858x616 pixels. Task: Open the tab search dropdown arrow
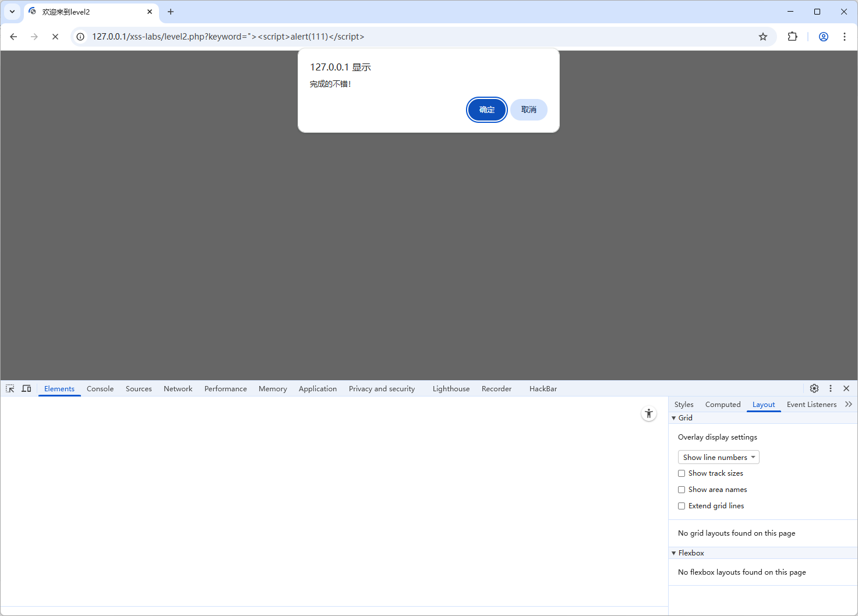coord(12,12)
